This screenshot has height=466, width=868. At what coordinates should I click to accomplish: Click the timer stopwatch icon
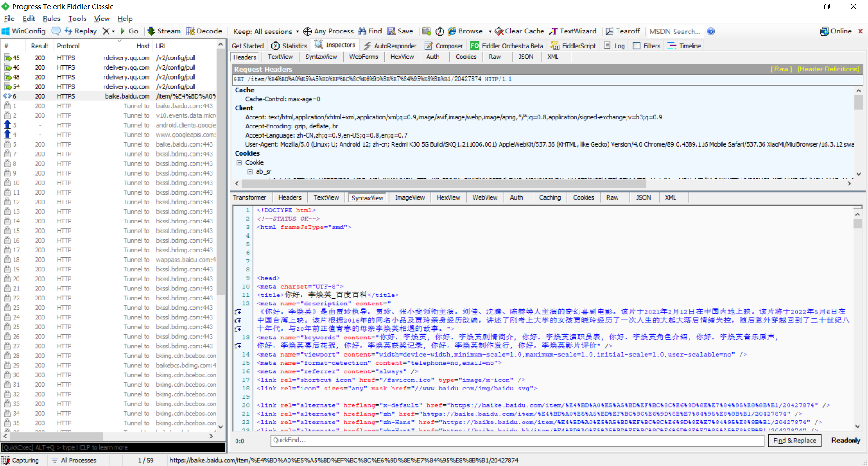click(x=440, y=31)
